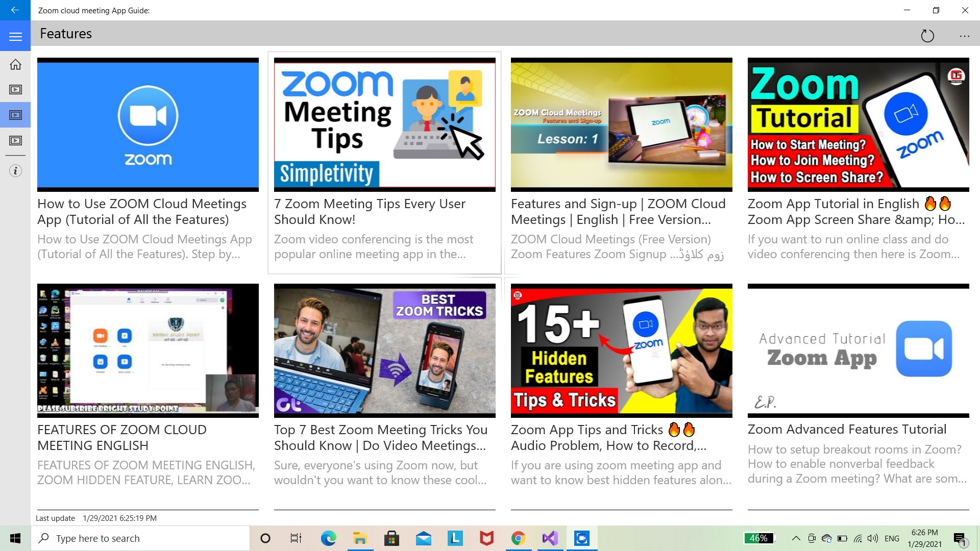Play the How to Use ZOOM Cloud Meetings video

148,124
